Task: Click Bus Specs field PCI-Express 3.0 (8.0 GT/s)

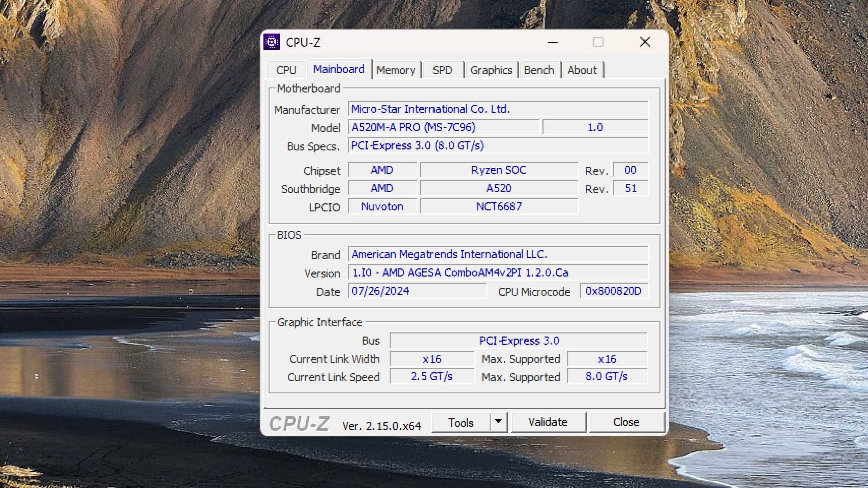Action: [498, 145]
